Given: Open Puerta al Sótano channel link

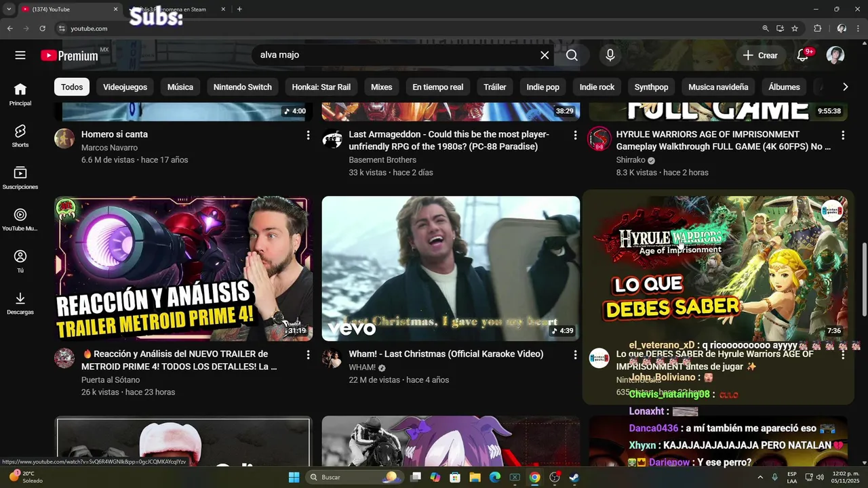Looking at the screenshot, I should pos(111,380).
